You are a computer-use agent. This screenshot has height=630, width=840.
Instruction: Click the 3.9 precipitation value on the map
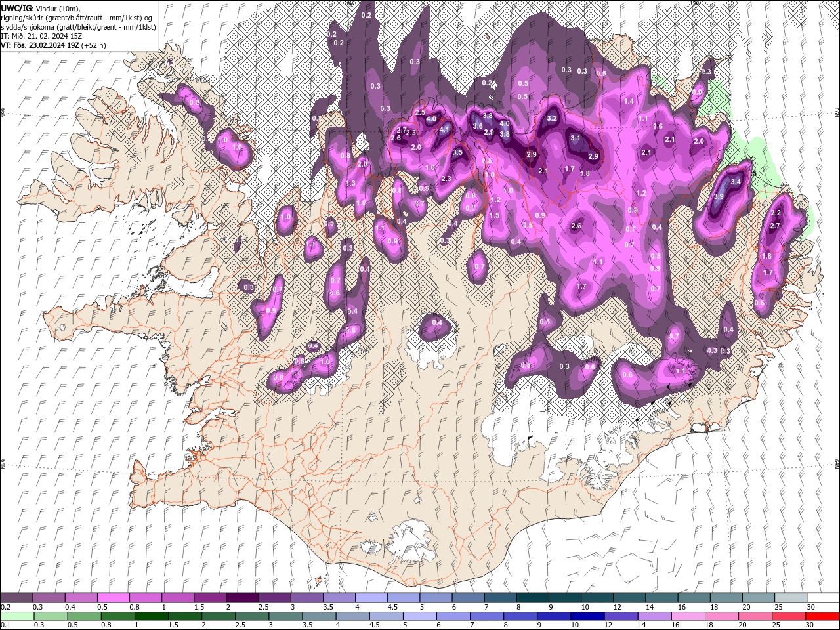click(719, 196)
